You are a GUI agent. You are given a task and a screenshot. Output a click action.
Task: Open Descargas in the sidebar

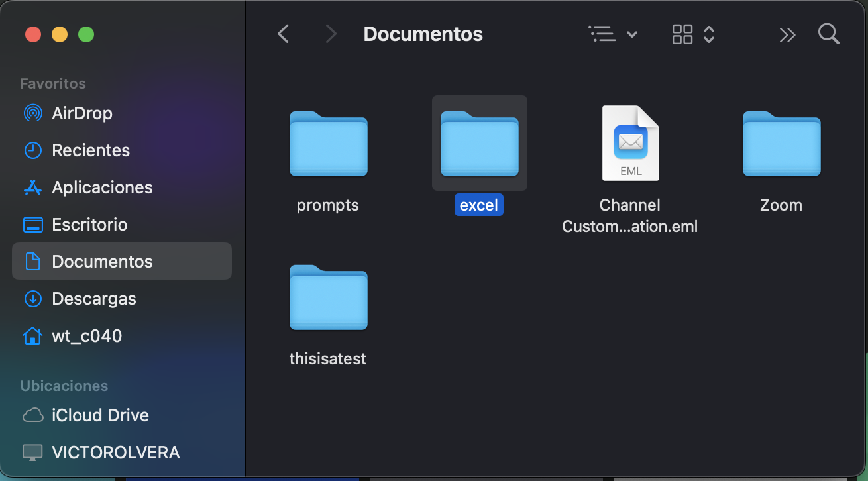point(94,299)
